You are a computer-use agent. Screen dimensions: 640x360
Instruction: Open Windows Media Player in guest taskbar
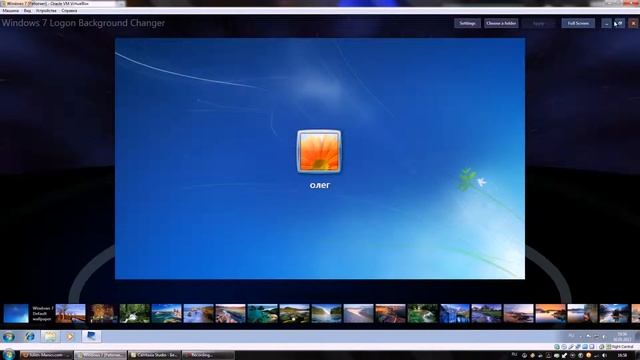[70, 337]
